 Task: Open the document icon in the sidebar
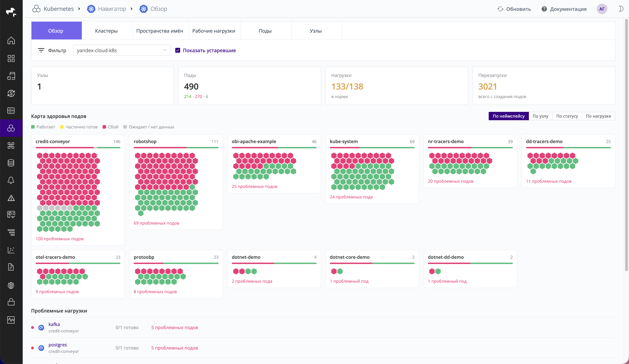pos(11,267)
